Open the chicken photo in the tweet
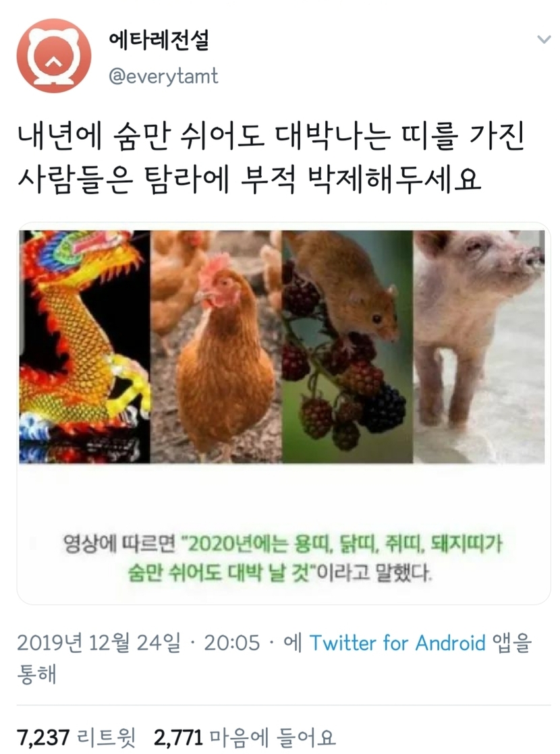 [216, 347]
